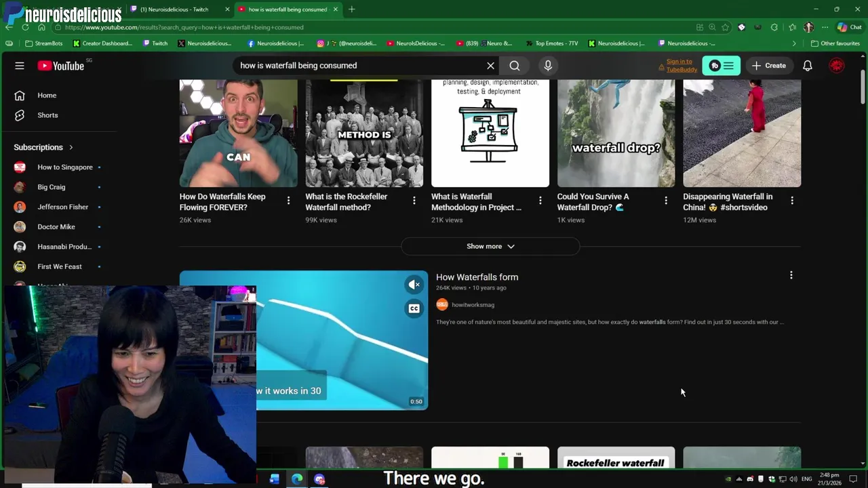Play the 'How Do Waterfalls Keep Flowing FOREVER?' short
The width and height of the screenshot is (868, 488).
coord(238,133)
